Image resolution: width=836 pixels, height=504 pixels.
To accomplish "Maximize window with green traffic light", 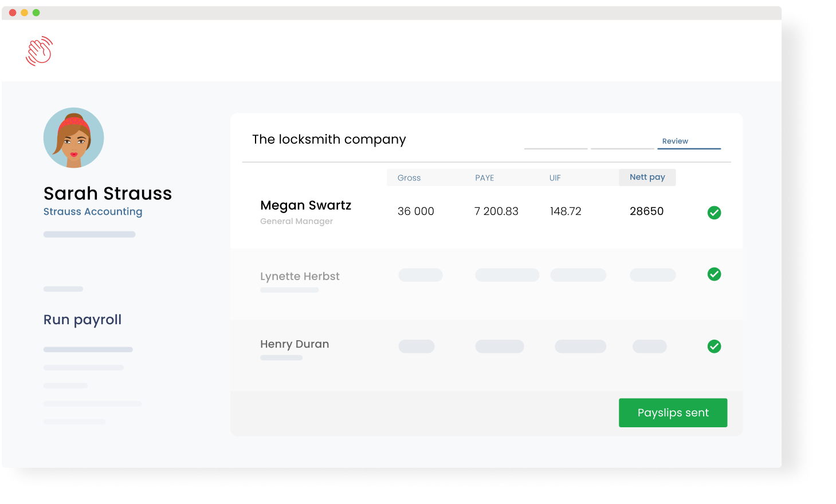I will 36,13.
